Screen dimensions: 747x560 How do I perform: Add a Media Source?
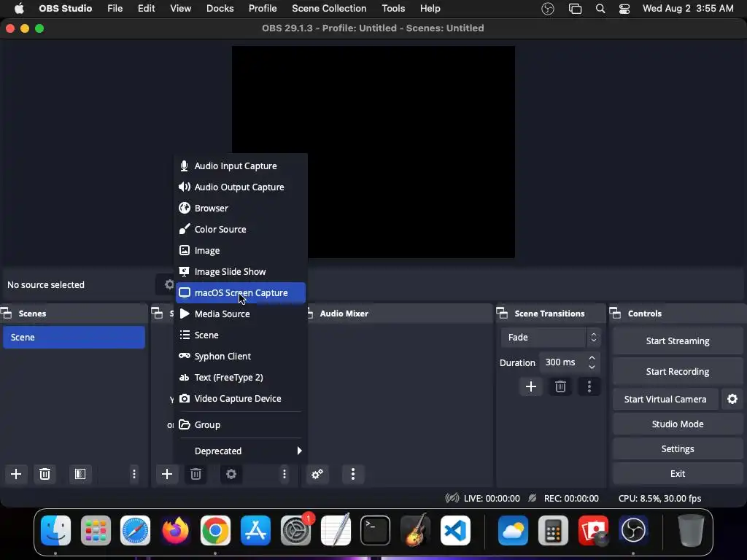[241, 314]
